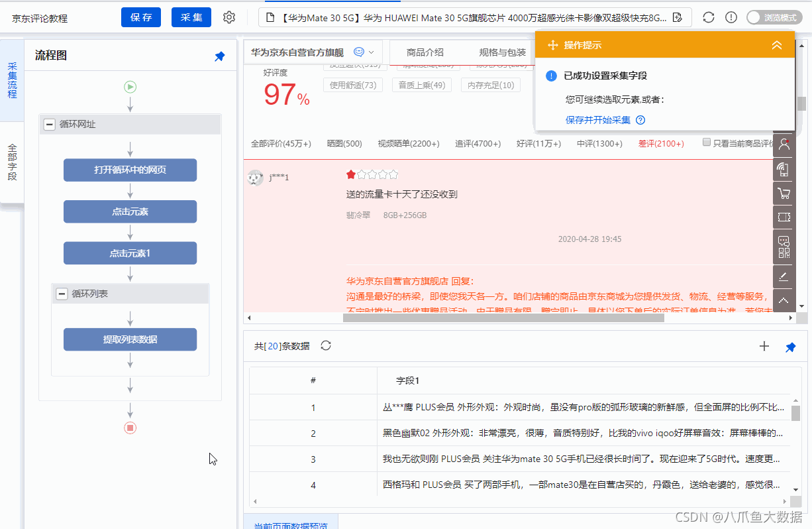Select data row 3 starting 我也无欲则刚刚
The height and width of the screenshot is (529, 812).
click(519, 459)
